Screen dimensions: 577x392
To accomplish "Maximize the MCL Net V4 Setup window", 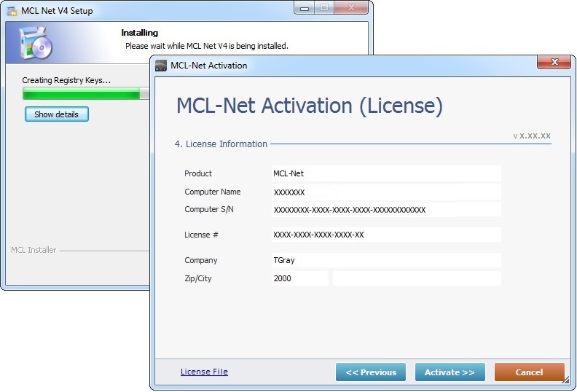I will click(323, 8).
